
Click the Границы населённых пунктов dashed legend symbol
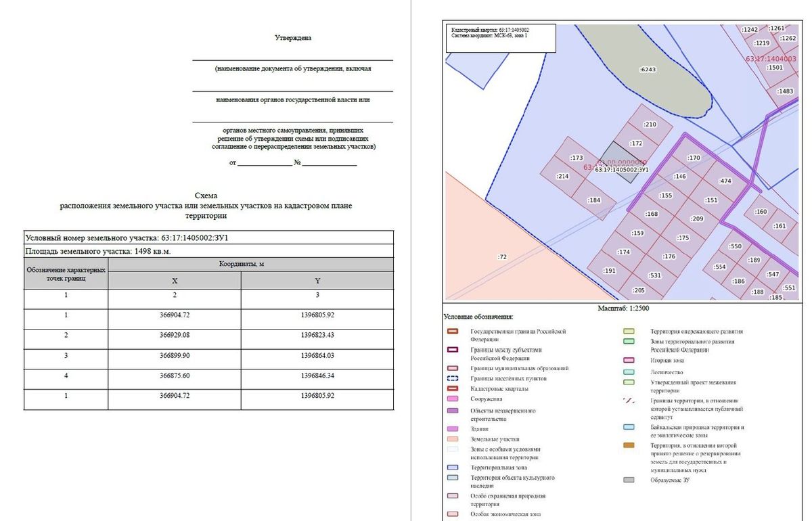[452, 378]
